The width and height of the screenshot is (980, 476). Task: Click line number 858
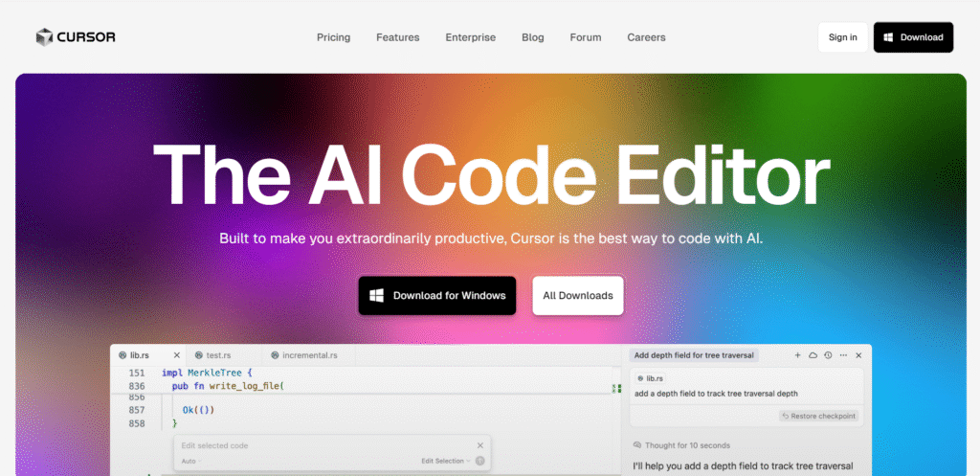136,423
